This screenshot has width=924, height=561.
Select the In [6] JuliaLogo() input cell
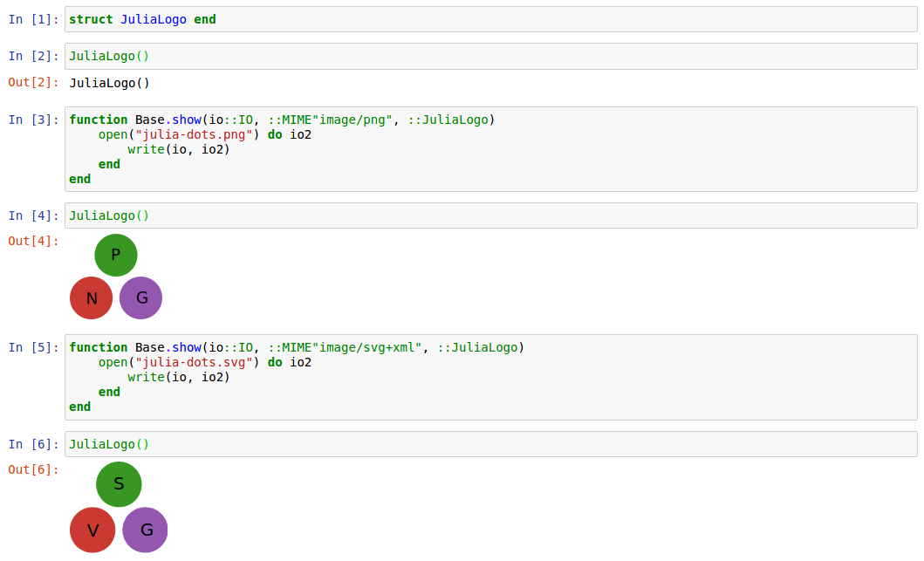(x=491, y=444)
